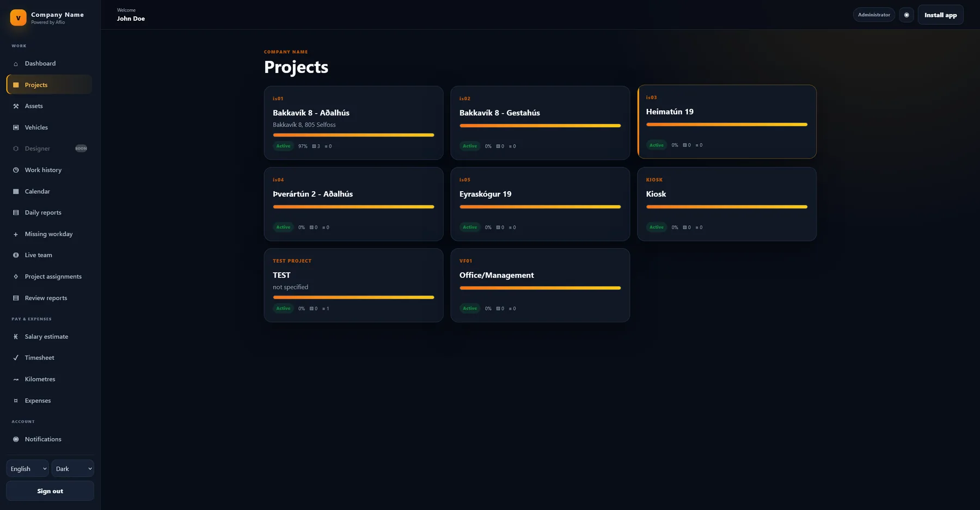Open the Dashboard menu item
This screenshot has height=510, width=980.
pos(49,64)
